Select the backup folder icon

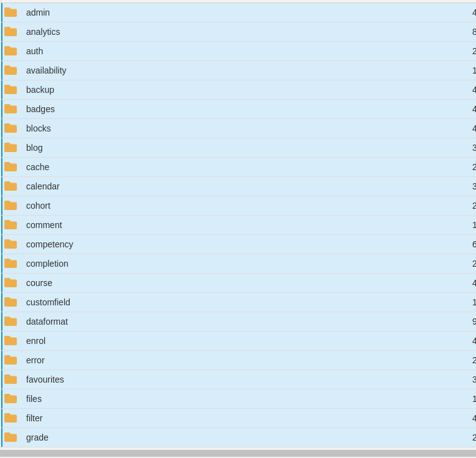pyautogui.click(x=11, y=90)
